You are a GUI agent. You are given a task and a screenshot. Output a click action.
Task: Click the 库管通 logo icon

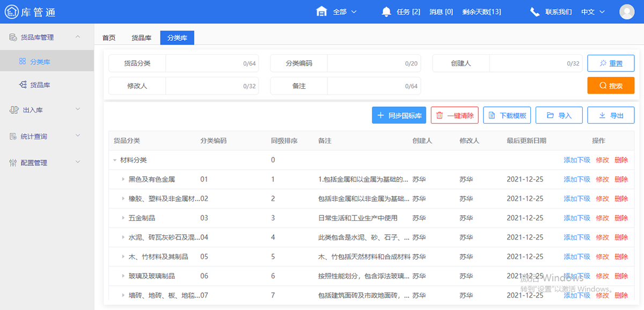tap(11, 11)
